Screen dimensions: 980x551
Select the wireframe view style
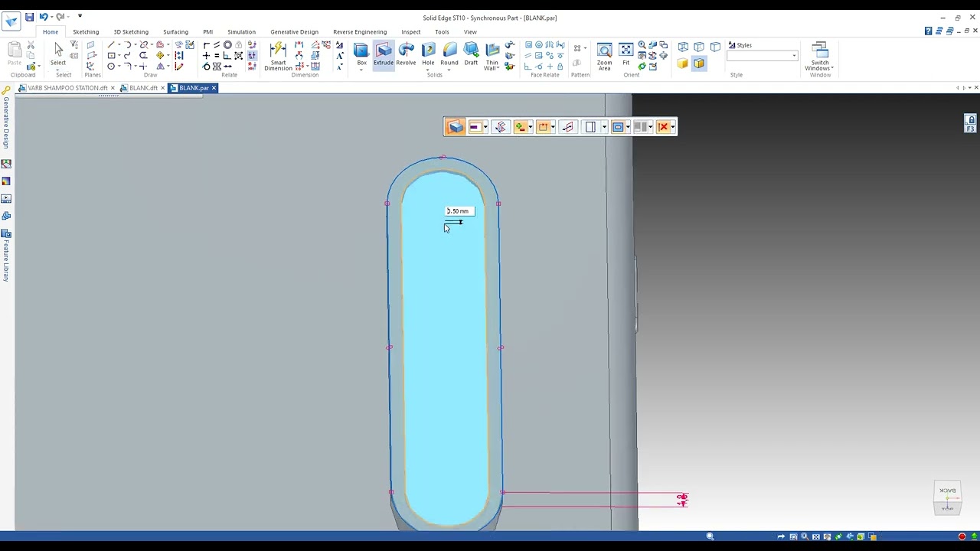683,47
